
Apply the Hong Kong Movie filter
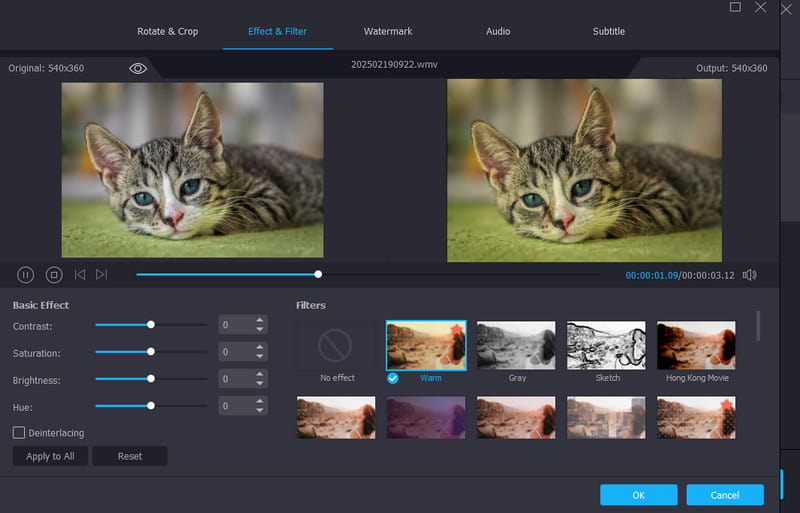(x=696, y=346)
